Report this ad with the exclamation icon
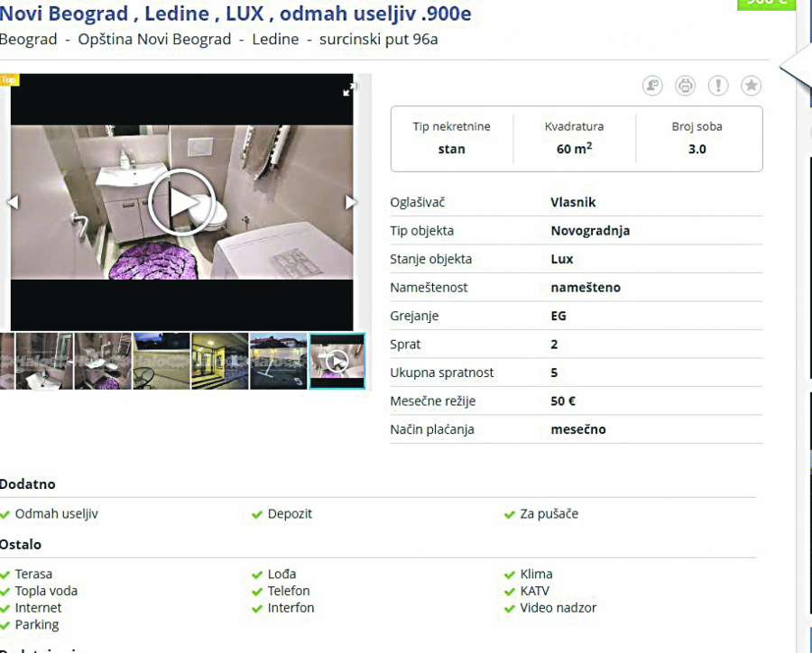 click(x=718, y=86)
